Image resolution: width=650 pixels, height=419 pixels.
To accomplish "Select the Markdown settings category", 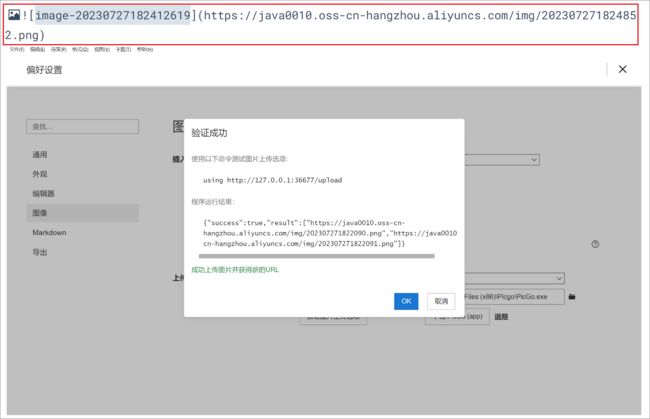I will tap(82, 233).
